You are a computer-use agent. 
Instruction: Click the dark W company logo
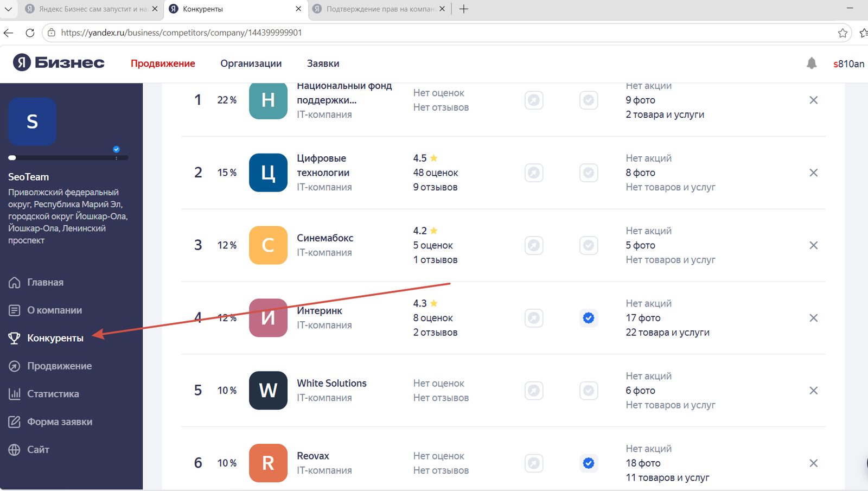268,391
